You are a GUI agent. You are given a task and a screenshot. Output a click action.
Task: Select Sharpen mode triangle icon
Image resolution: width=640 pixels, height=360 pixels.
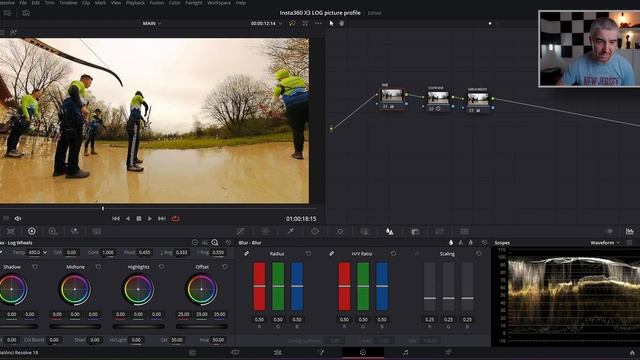tap(461, 242)
